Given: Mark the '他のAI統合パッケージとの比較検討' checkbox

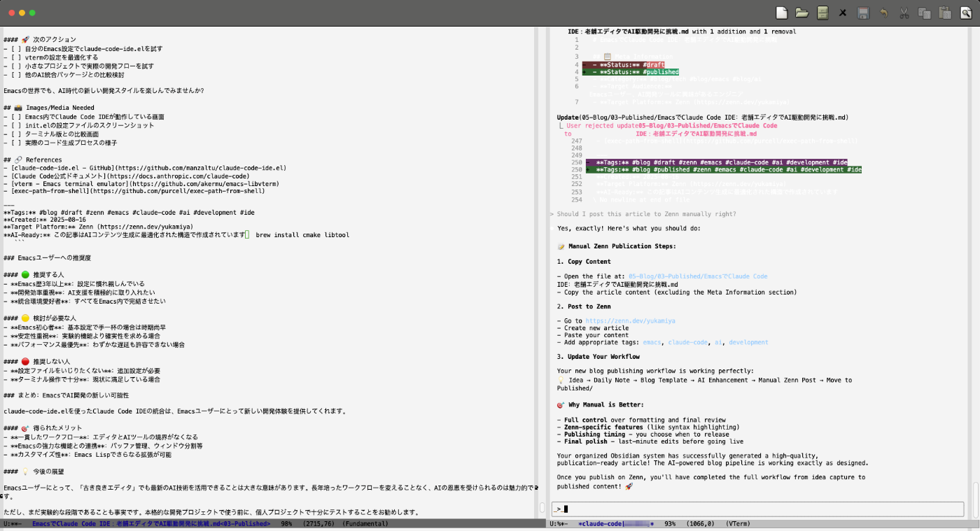Looking at the screenshot, I should (x=15, y=74).
